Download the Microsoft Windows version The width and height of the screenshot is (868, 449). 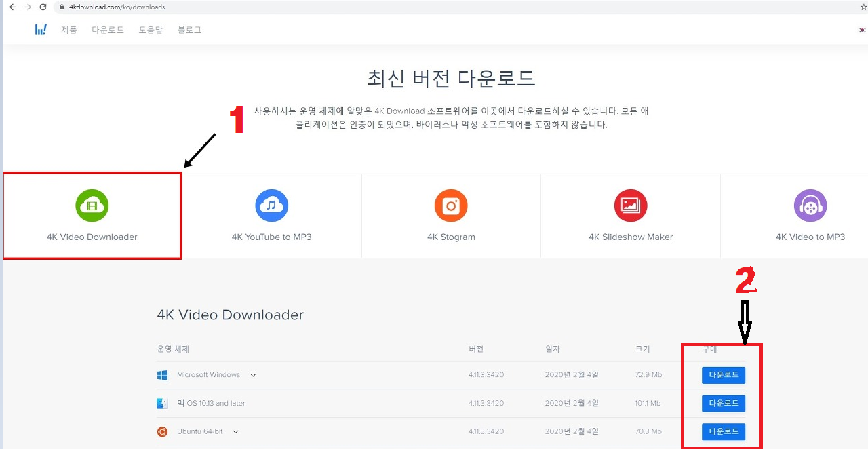724,375
